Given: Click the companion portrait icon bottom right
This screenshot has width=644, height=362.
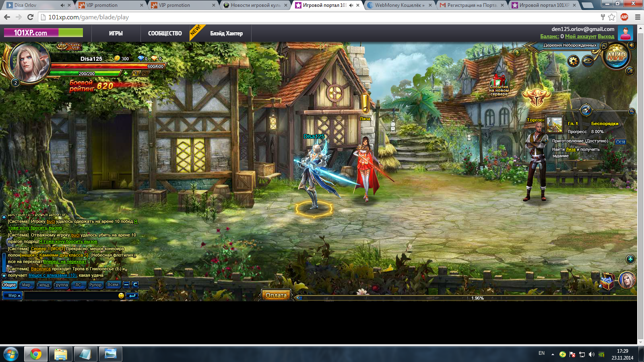Looking at the screenshot, I should (627, 280).
